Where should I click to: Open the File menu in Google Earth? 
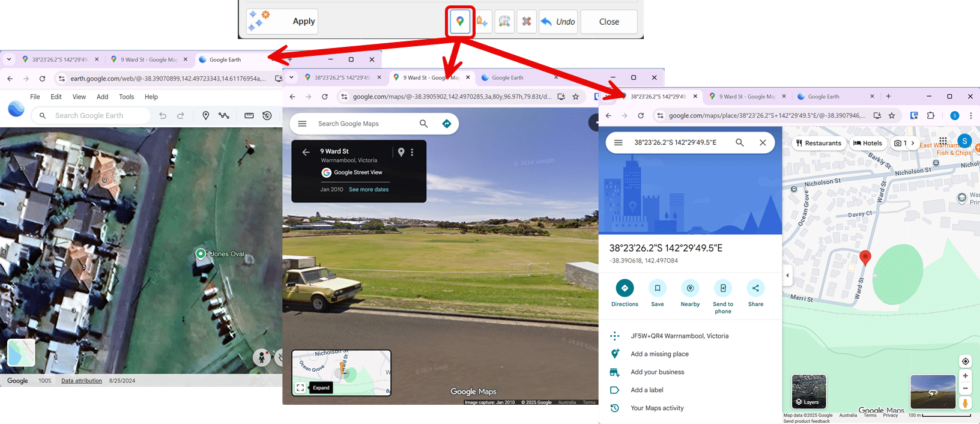point(35,97)
